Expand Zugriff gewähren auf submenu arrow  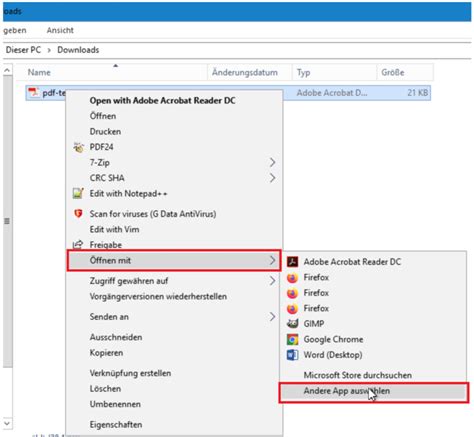(272, 281)
